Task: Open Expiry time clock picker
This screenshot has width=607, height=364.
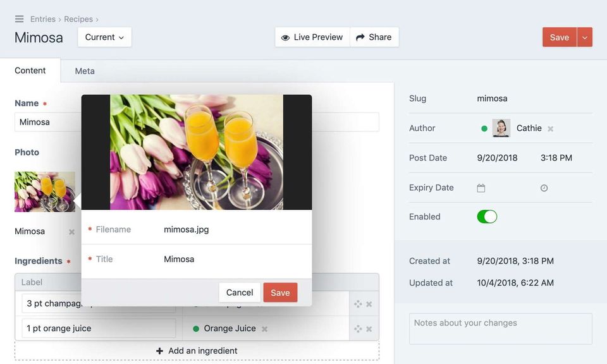Action: (x=544, y=188)
